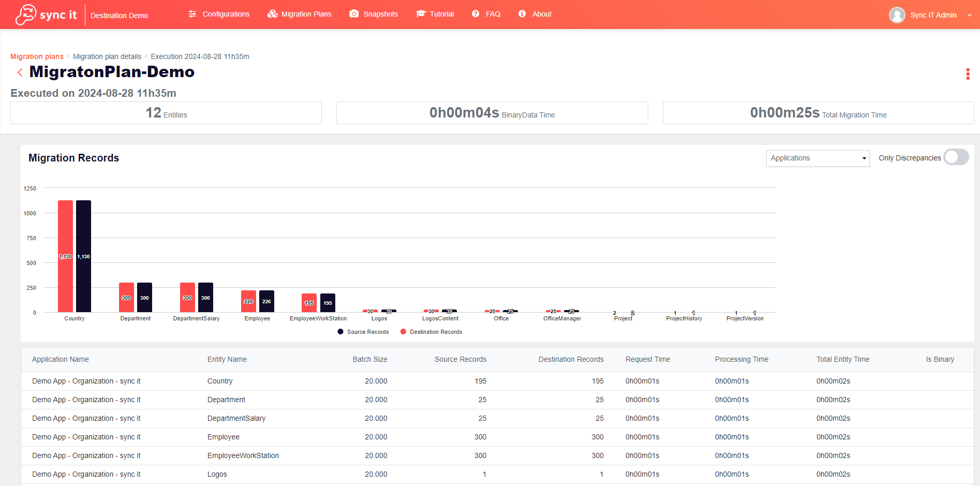Sort by Destination Records column header
980x486 pixels.
[571, 359]
